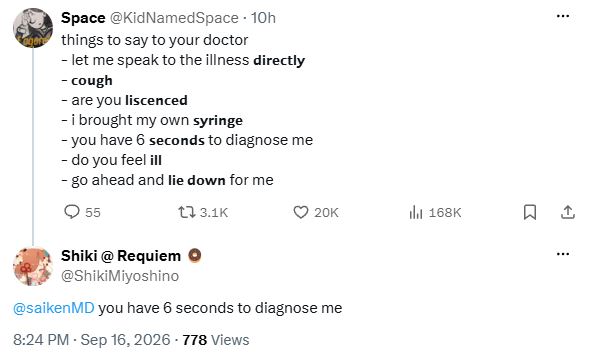Click the donut badge beside Requiem
Image resolution: width=592 pixels, height=363 pixels.
point(194,256)
